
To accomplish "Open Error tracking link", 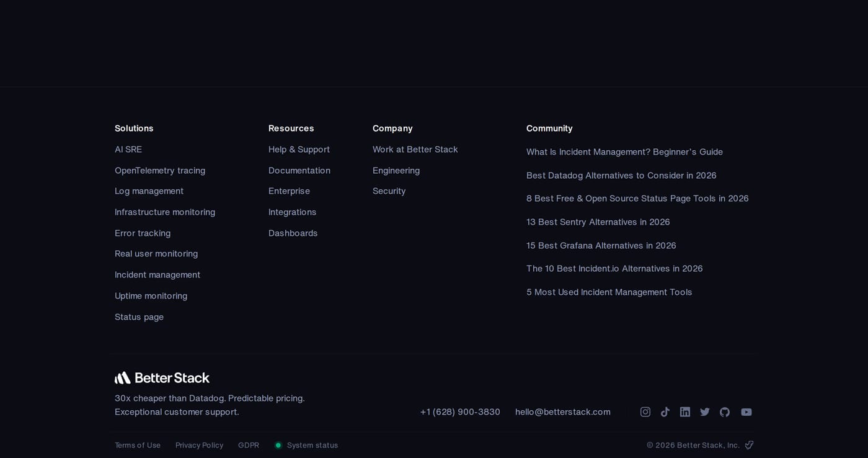I will (143, 233).
